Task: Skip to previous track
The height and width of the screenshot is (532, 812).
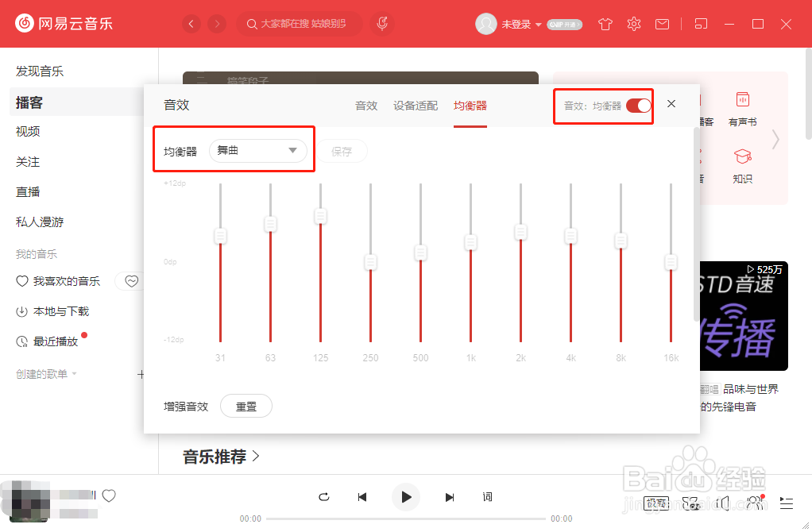Action: point(362,497)
